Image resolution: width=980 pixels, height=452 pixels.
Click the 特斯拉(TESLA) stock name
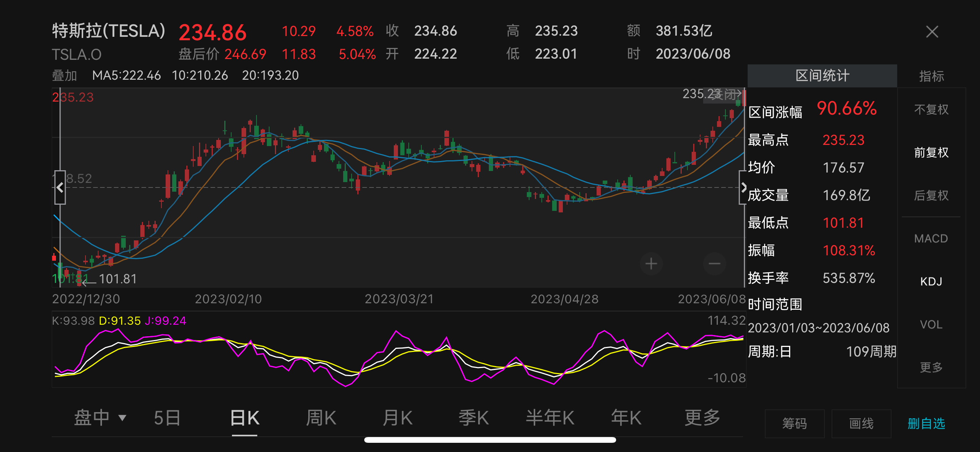coord(109,31)
